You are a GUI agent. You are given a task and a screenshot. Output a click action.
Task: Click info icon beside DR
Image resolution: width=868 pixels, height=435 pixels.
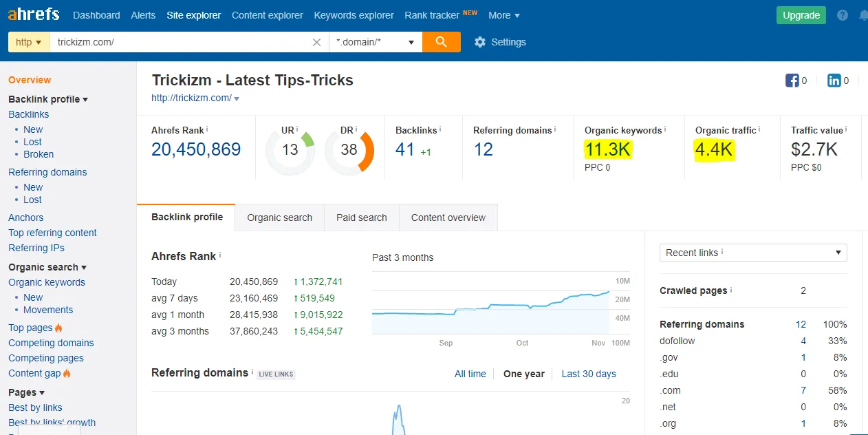pyautogui.click(x=357, y=129)
